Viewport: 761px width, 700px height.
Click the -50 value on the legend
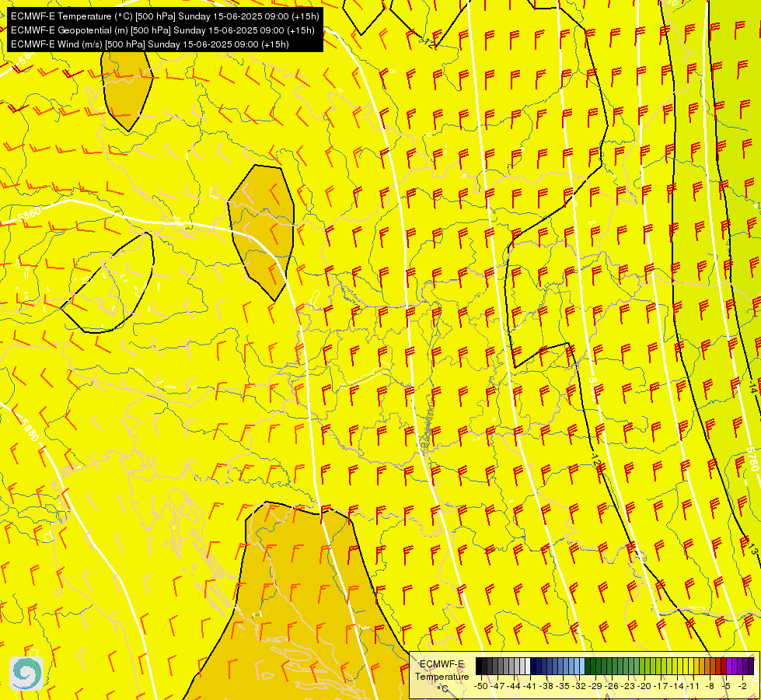pyautogui.click(x=481, y=686)
